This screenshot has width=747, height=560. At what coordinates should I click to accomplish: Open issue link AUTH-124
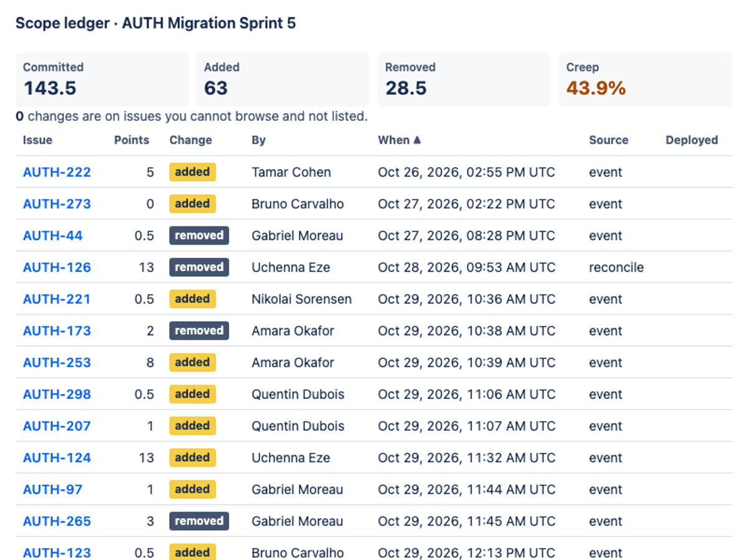tap(57, 458)
